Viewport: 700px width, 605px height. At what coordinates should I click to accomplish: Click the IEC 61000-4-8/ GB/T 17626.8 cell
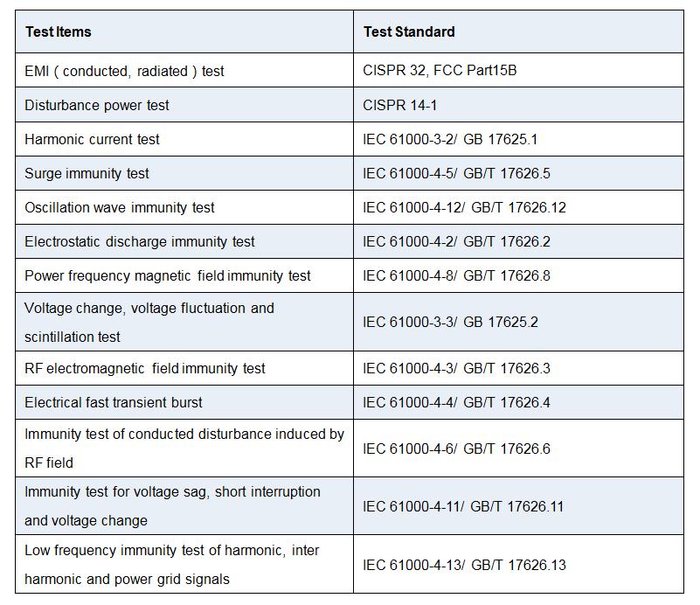point(456,275)
